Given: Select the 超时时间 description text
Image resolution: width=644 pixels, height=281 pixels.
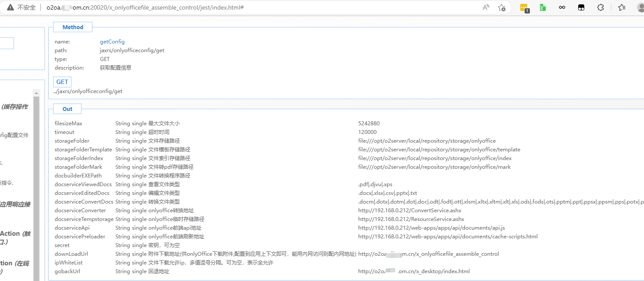Looking at the screenshot, I should pyautogui.click(x=159, y=132).
